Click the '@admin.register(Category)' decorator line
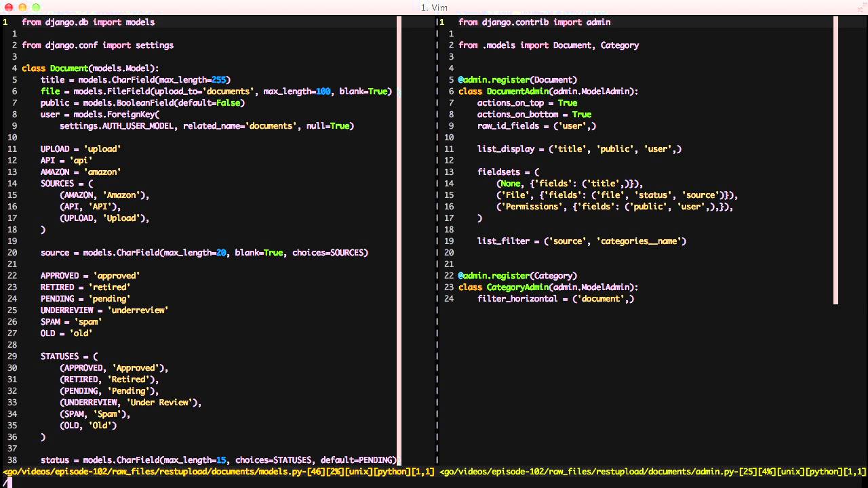The width and height of the screenshot is (868, 488). pos(518,276)
